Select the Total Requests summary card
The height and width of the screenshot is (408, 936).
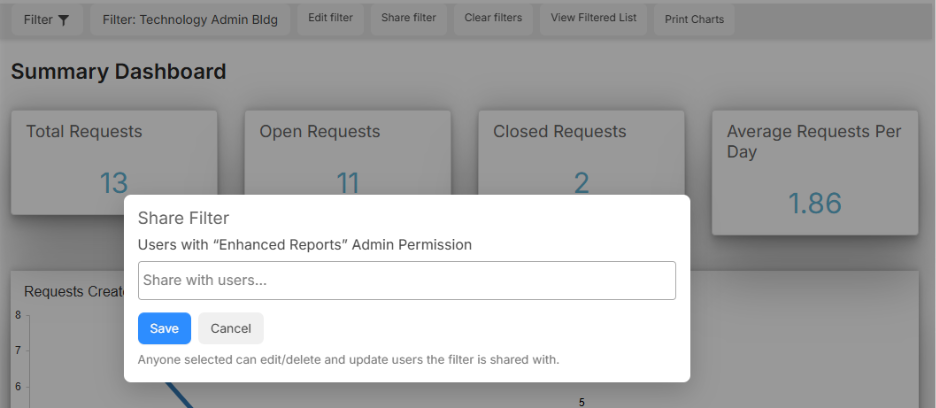tap(114, 162)
